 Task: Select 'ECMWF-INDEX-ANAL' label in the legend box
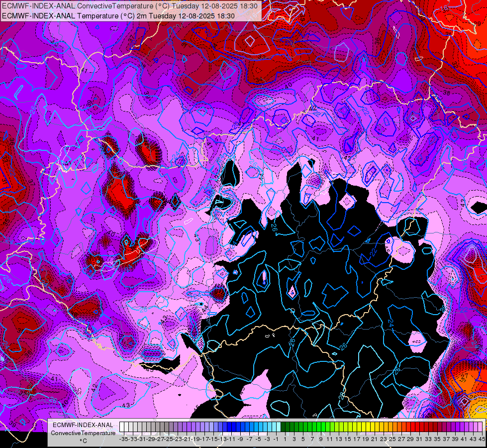pyautogui.click(x=83, y=425)
